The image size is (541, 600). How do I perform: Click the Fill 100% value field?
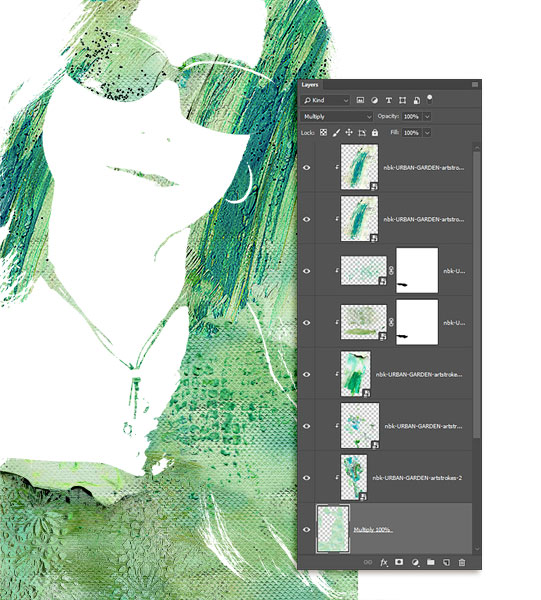coord(412,133)
